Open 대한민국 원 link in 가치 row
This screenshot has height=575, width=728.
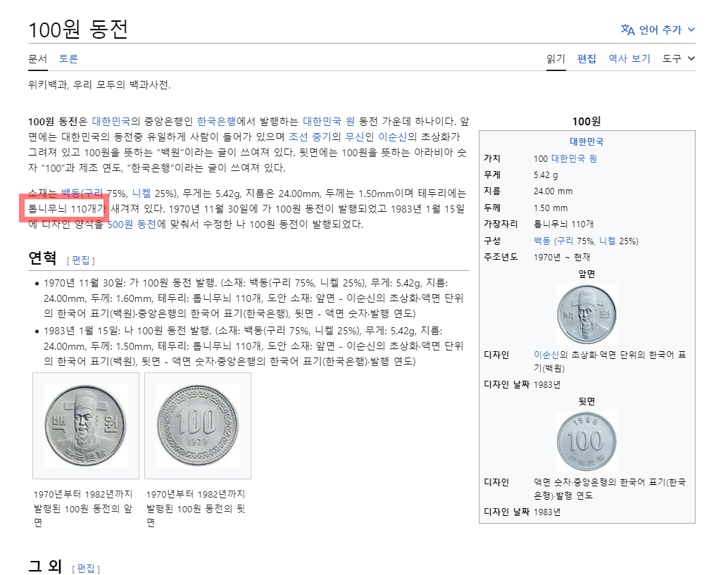574,159
